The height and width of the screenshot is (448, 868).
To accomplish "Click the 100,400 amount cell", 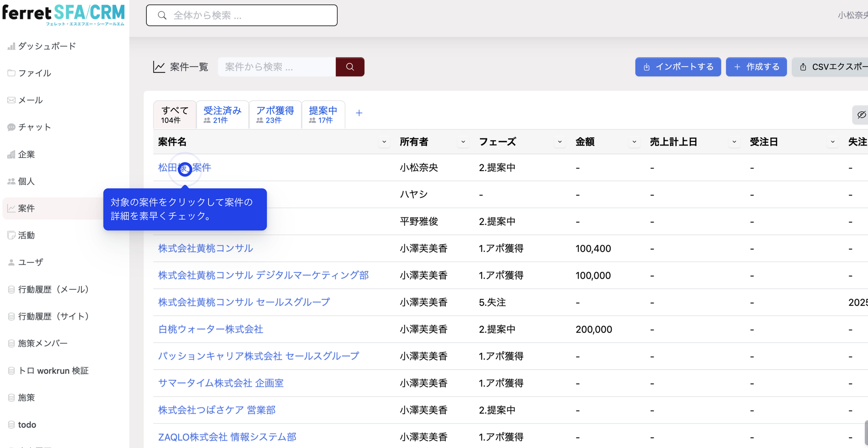I will [x=593, y=249].
